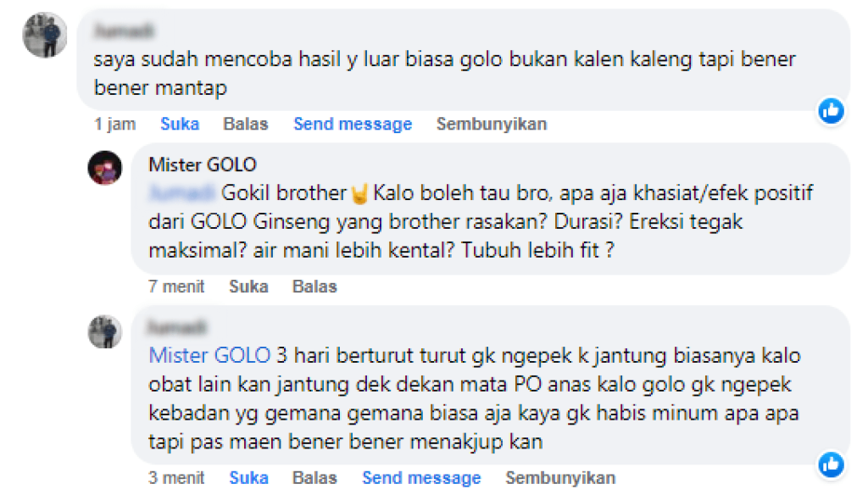Image resolution: width=868 pixels, height=495 pixels.
Task: Click the 3 menit timestamp
Action: (176, 478)
